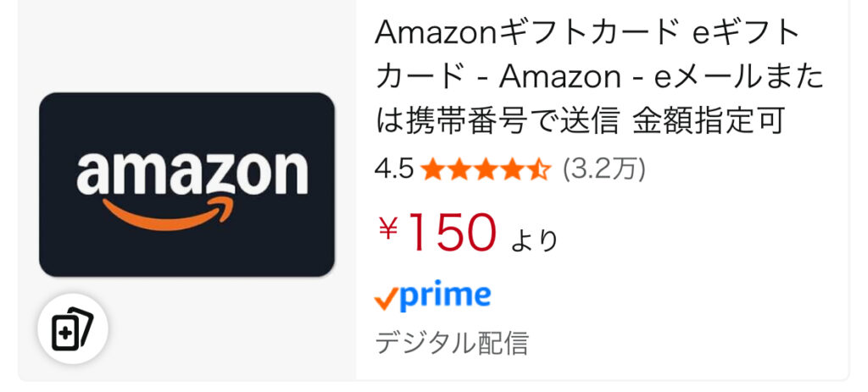The image size is (868, 392).
Task: Click the second orange rating star
Action: [x=459, y=169]
